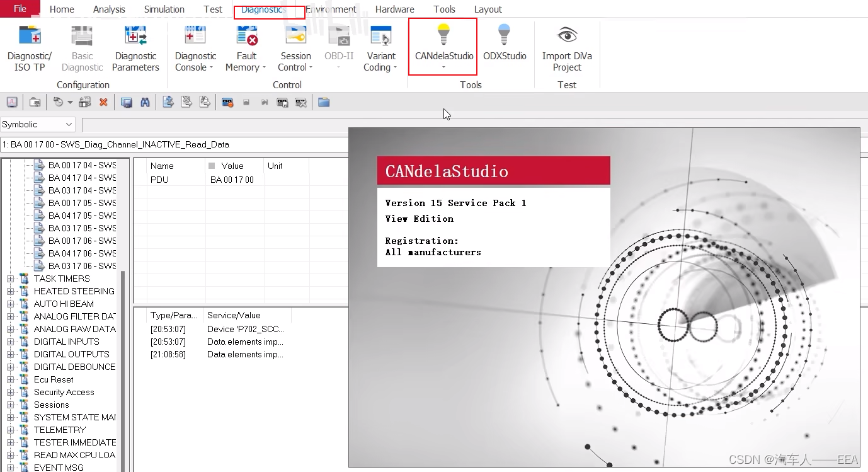Viewport: 868px width, 472px height.
Task: Select AUTO HI BEAM tree item
Action: click(x=64, y=304)
